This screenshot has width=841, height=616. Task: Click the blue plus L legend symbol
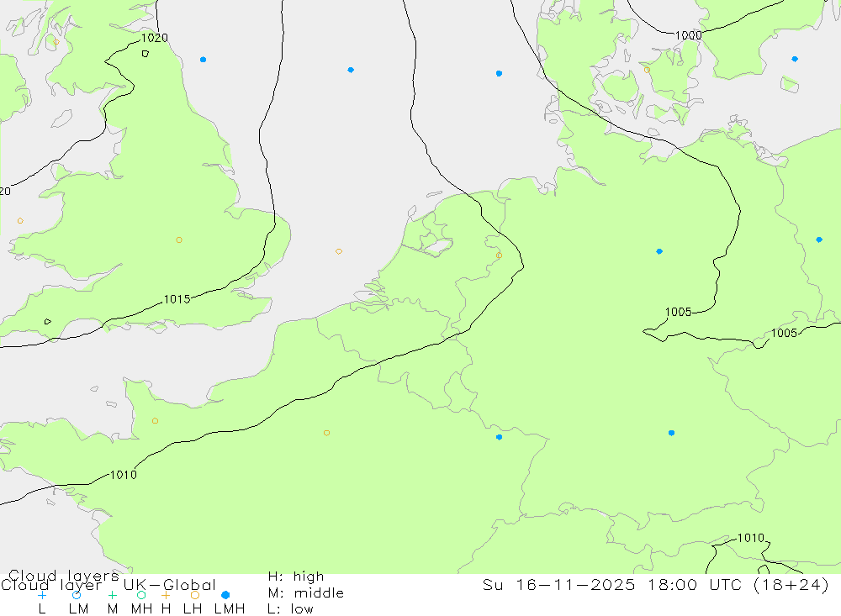tap(42, 595)
